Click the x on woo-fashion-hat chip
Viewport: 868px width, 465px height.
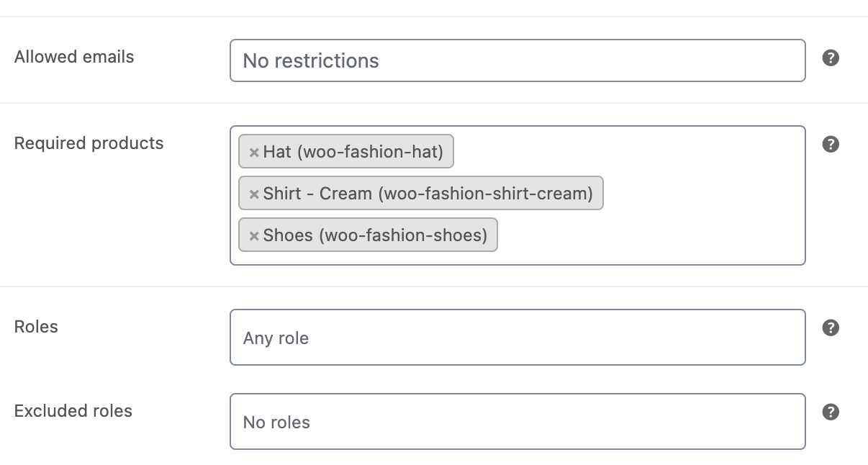click(x=254, y=152)
